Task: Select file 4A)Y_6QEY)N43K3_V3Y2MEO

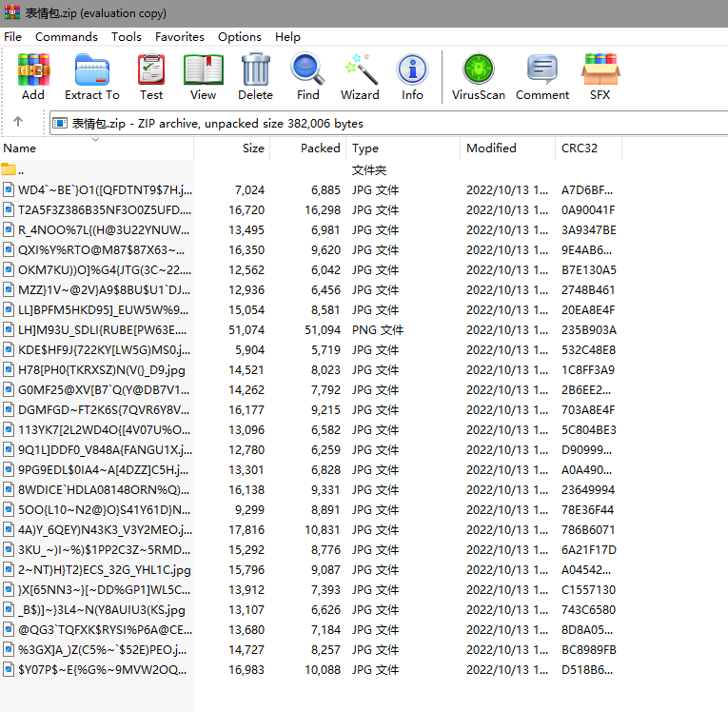Action: [105, 529]
